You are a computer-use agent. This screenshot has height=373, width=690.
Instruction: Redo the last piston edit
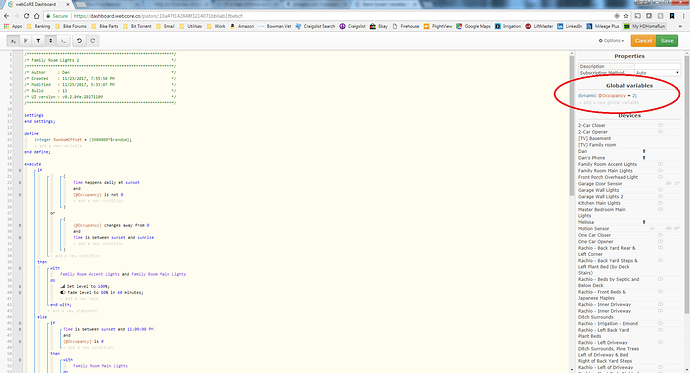click(x=92, y=41)
